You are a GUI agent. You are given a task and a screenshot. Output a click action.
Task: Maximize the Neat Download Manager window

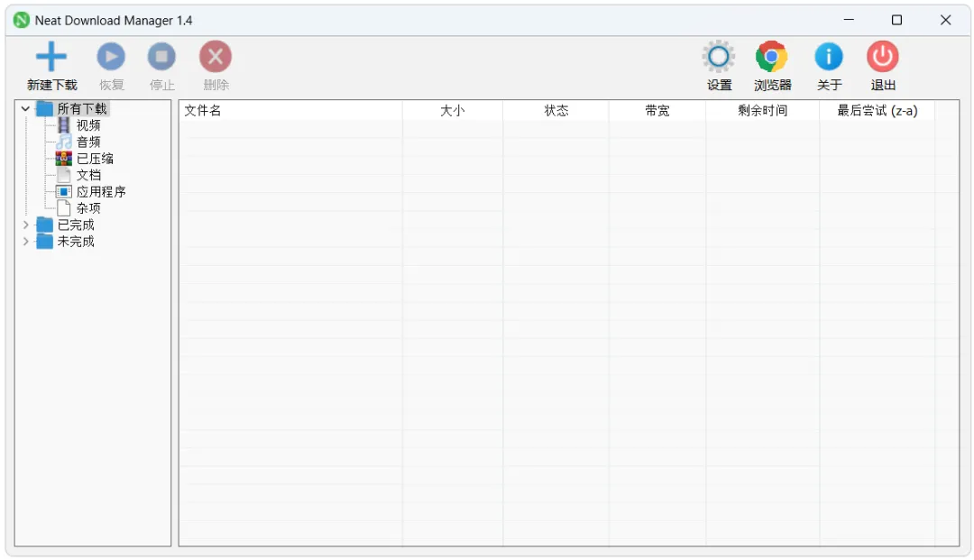896,20
